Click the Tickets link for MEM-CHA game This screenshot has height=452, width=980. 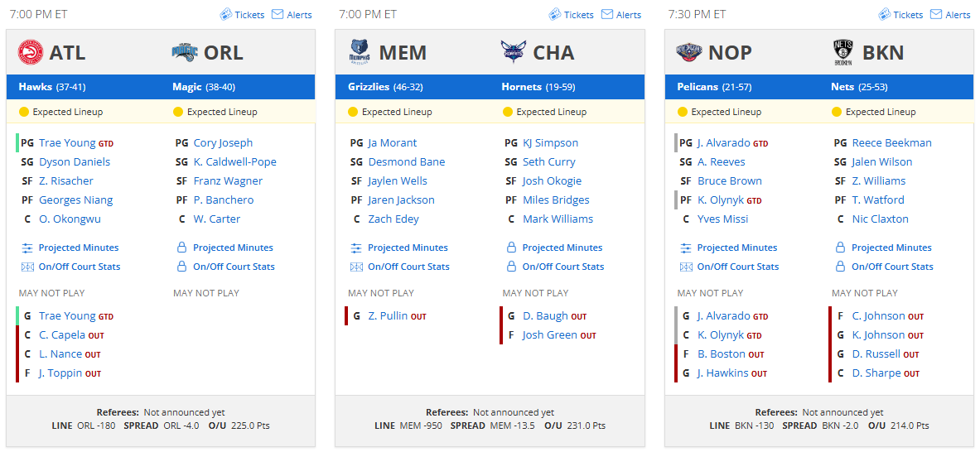[572, 14]
